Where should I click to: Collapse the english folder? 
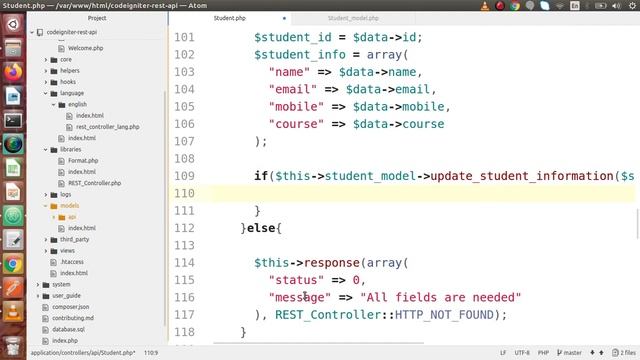coord(53,104)
